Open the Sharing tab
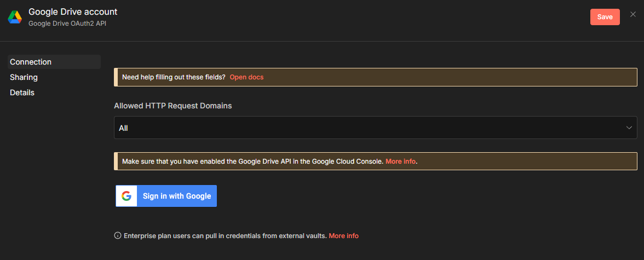The width and height of the screenshot is (644, 260). tap(24, 77)
